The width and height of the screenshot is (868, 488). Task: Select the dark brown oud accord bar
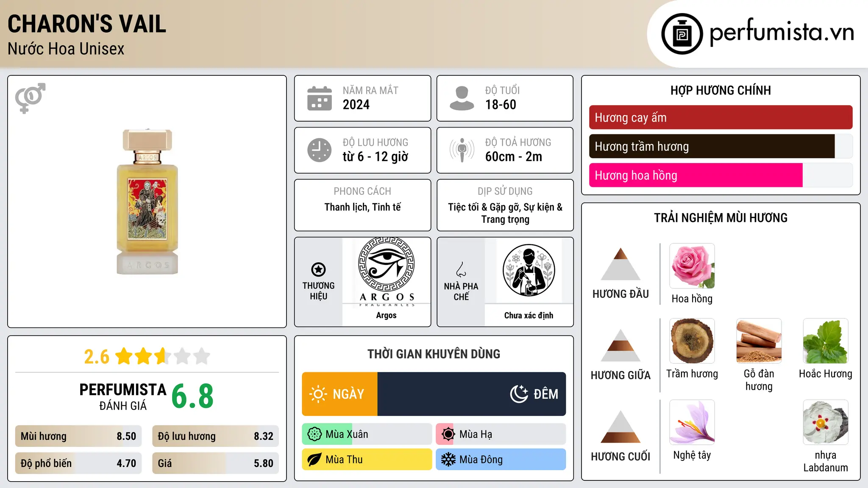click(712, 146)
